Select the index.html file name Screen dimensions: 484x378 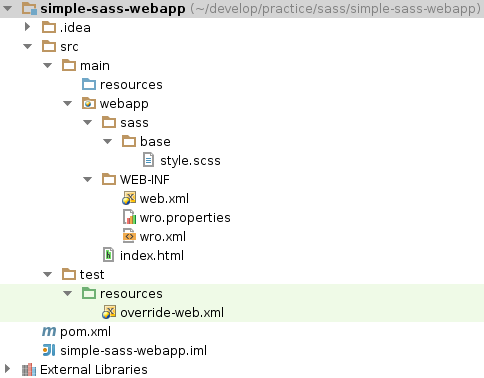[152, 256]
